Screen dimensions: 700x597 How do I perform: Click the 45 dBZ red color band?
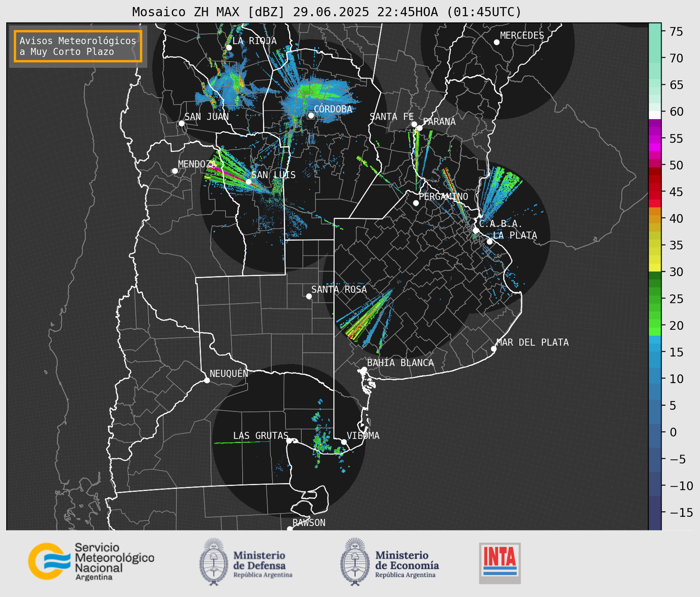click(x=654, y=192)
